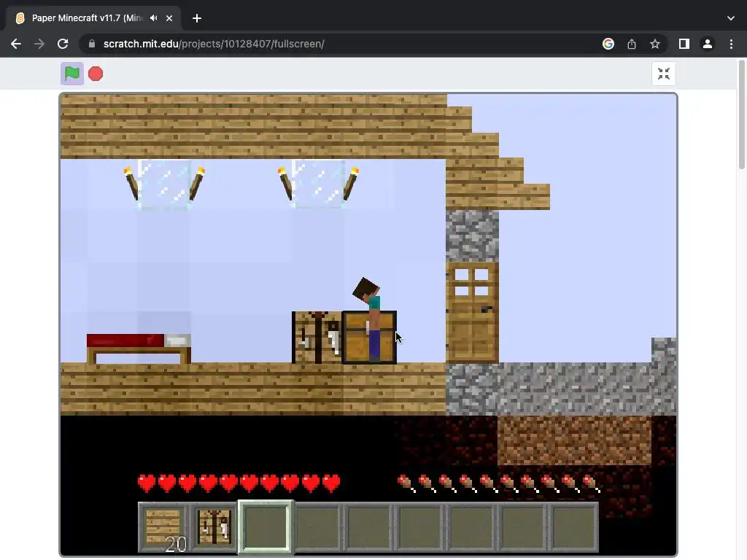Open a new browser tab
Screen dimensions: 747x560
pos(197,18)
